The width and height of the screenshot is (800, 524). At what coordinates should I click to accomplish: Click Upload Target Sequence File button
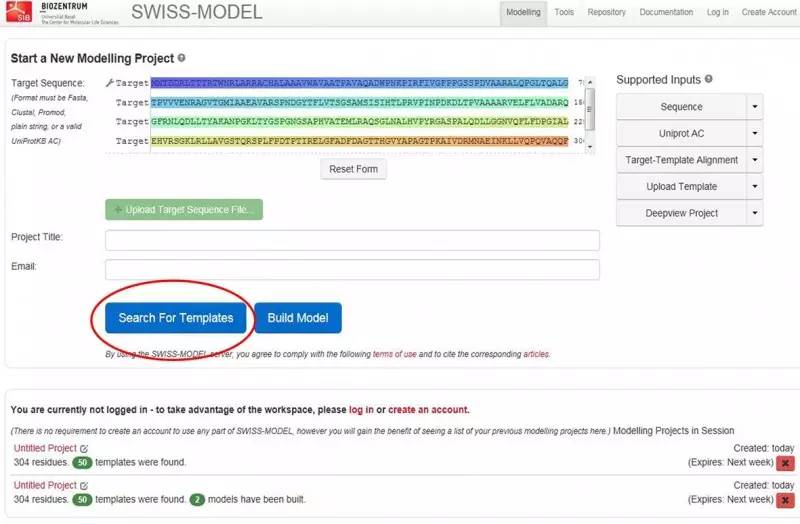pyautogui.click(x=184, y=210)
